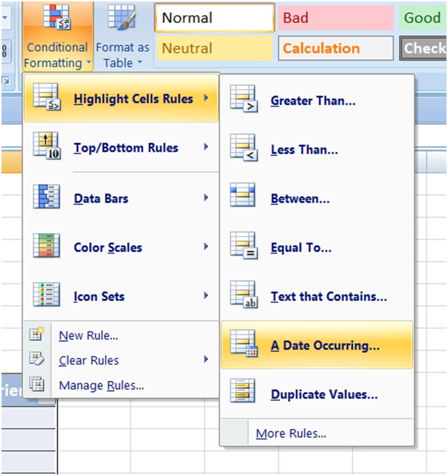Click the Greater Than rule icon

(244, 99)
